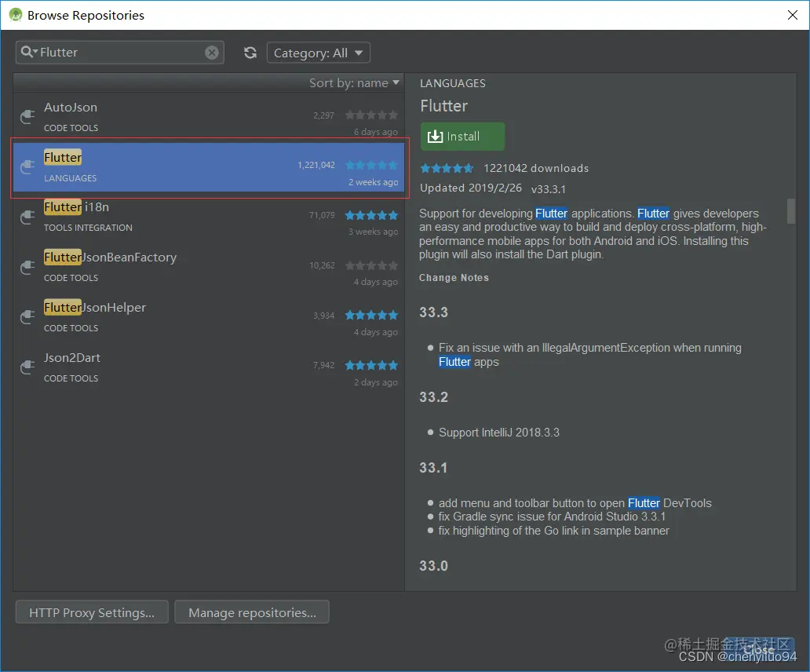Click the TOOLS INTEGRATION category label
Viewport: 810px width, 672px height.
[x=88, y=228]
